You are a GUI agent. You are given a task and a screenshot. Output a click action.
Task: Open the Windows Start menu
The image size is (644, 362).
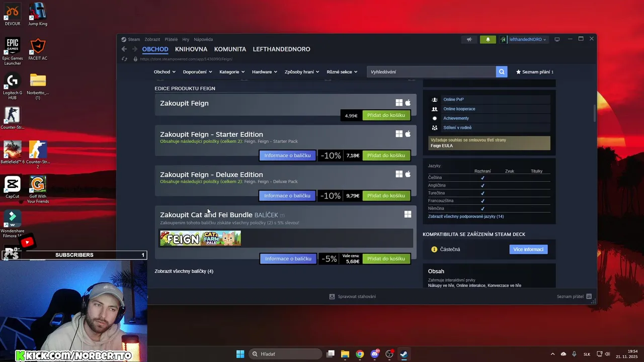coord(240,354)
